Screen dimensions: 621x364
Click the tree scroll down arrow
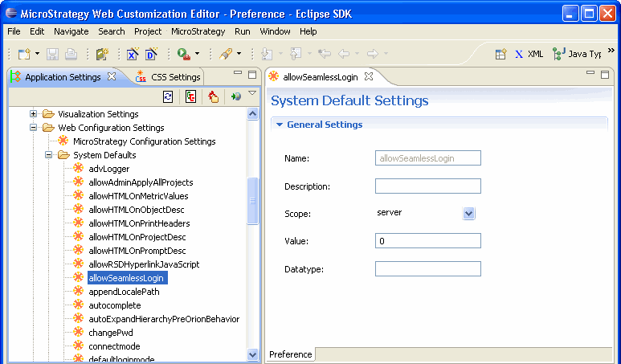tap(253, 354)
